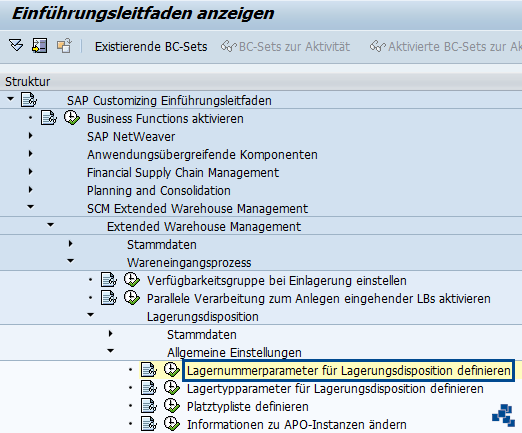Click Aktivierte BC-Sets zur Aktivität button
This screenshot has height=433, width=522.
coord(446,47)
